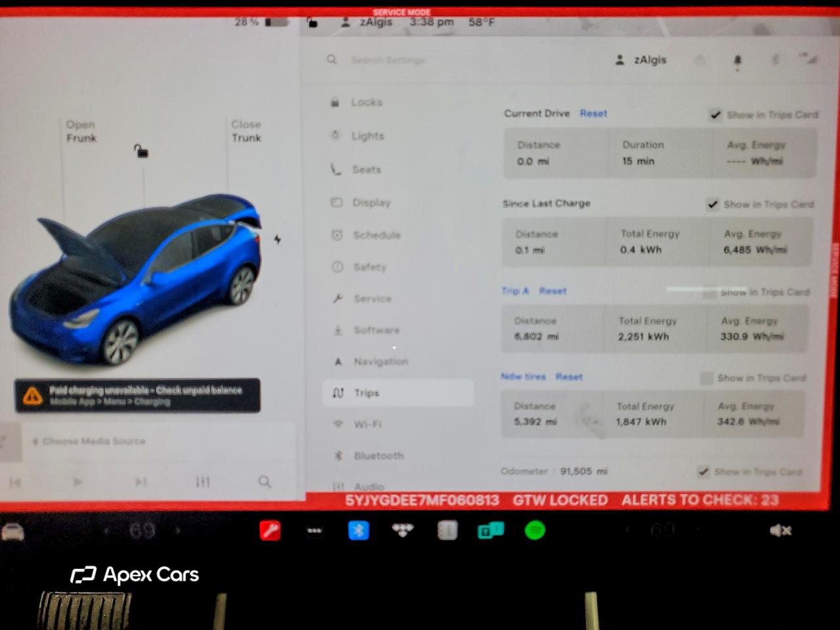Screen dimensions: 840x630
Task: Check Trip A Show in Trips Card
Action: pos(709,293)
